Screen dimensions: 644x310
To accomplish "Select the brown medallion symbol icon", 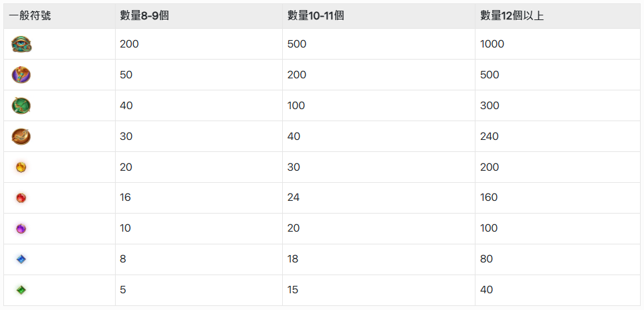I will [x=21, y=137].
